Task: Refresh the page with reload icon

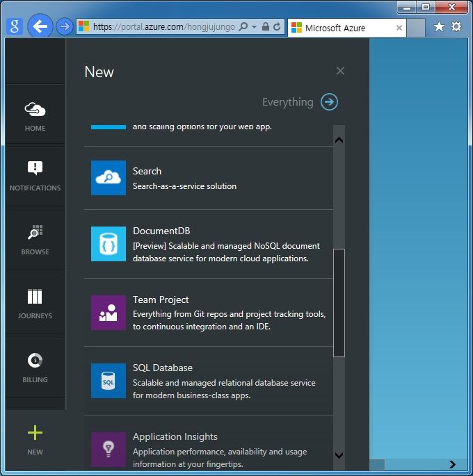Action: [x=277, y=26]
